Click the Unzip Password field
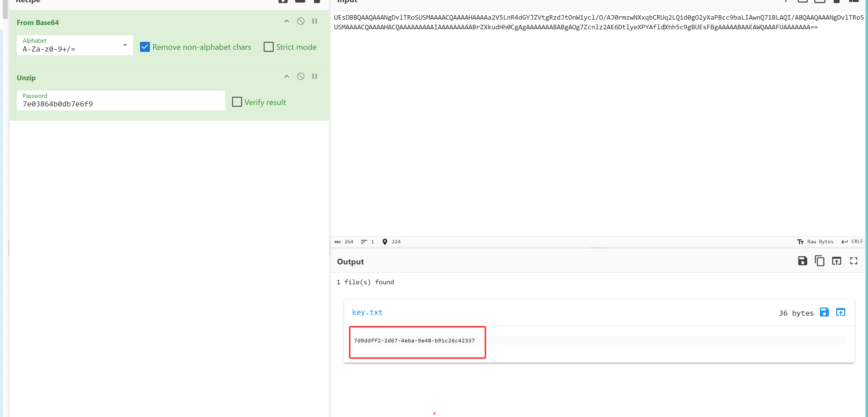868x417 pixels. 121,104
